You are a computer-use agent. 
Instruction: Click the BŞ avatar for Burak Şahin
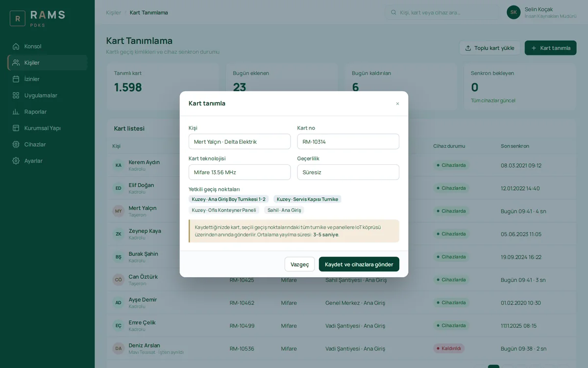click(x=119, y=257)
